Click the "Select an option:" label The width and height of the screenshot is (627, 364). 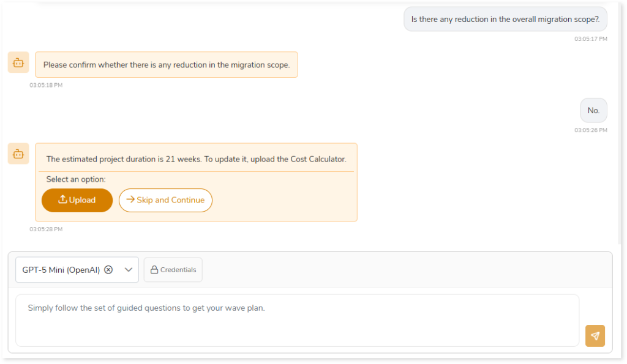tap(76, 180)
